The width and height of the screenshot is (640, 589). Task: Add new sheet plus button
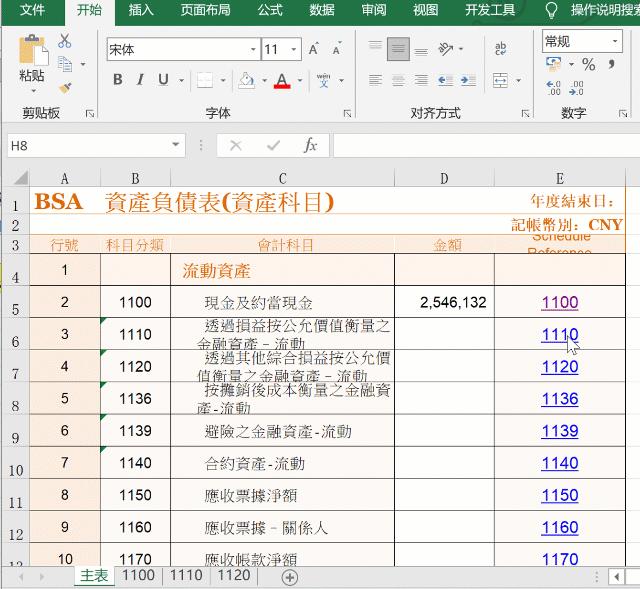(290, 577)
